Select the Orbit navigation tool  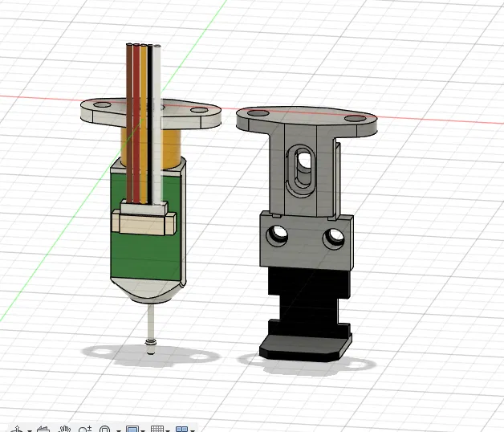18,429
